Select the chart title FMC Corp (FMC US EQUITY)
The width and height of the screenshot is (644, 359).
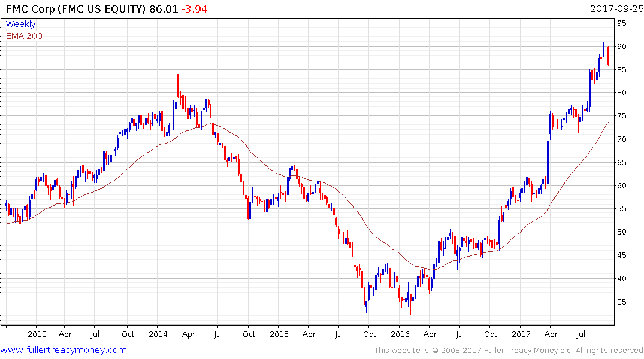pos(76,9)
